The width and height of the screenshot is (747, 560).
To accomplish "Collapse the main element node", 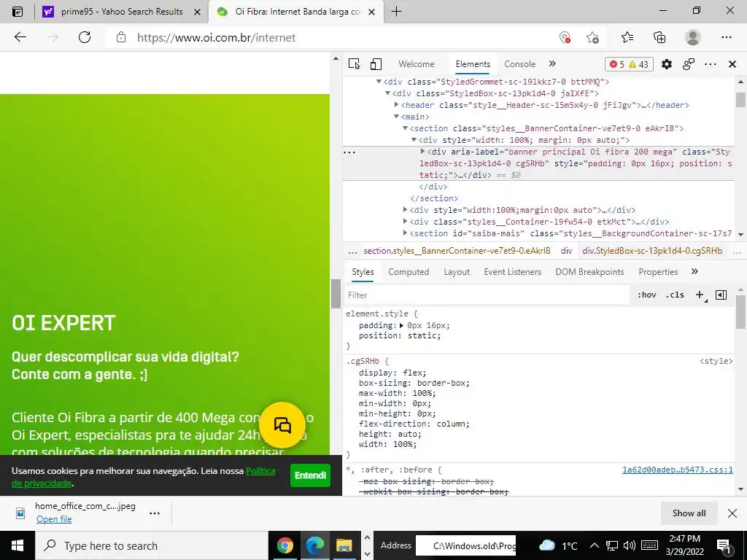I will (x=396, y=117).
